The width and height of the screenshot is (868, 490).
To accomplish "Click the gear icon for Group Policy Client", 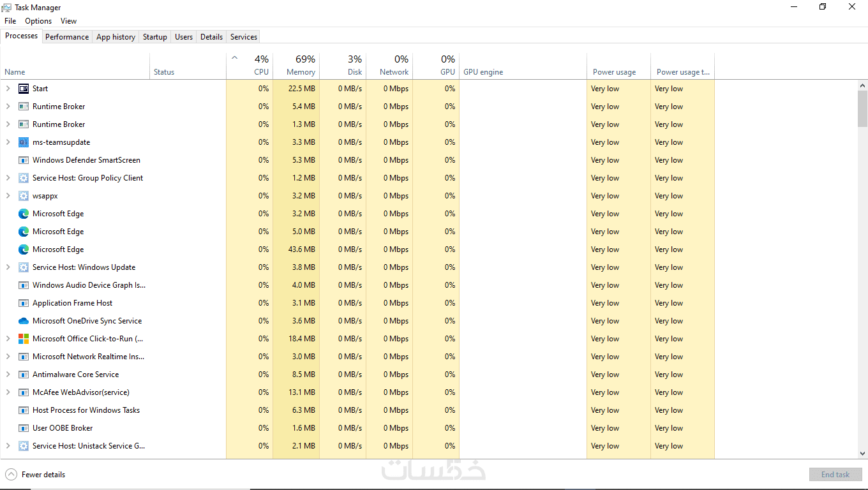I will coord(24,178).
